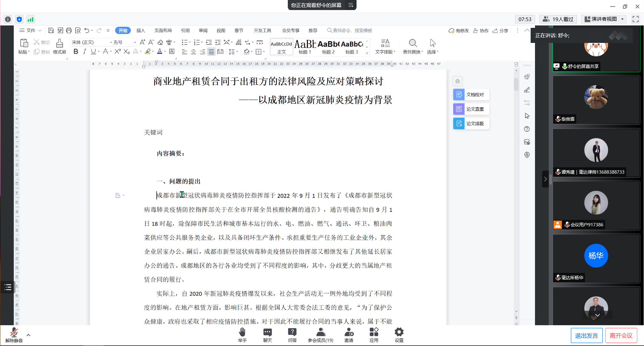Toggle Bold formatting

pyautogui.click(x=76, y=52)
